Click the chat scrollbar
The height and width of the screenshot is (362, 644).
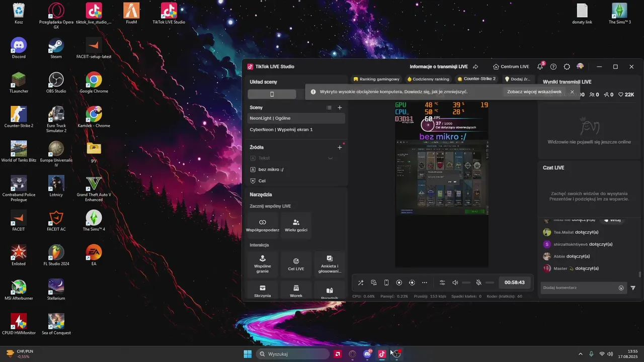click(x=640, y=275)
